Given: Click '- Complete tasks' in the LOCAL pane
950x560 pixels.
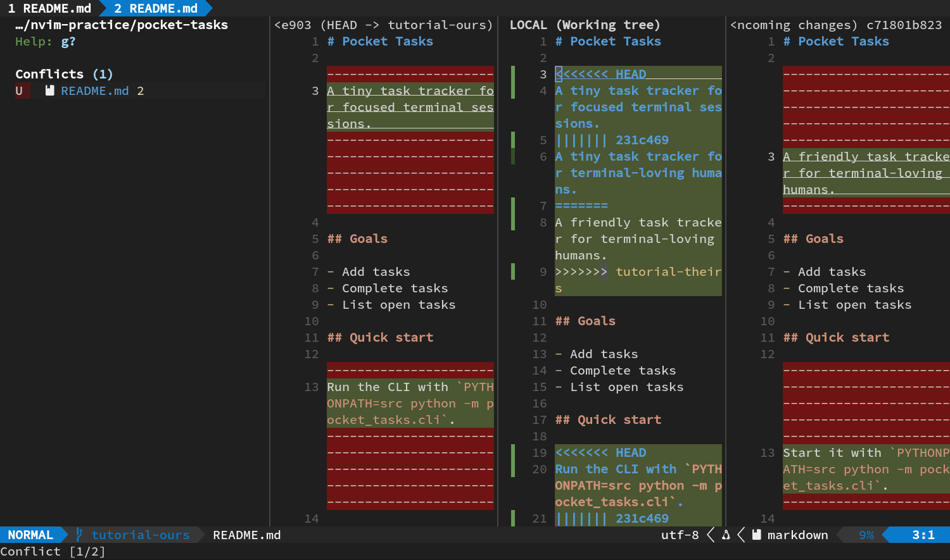Looking at the screenshot, I should pyautogui.click(x=616, y=370).
